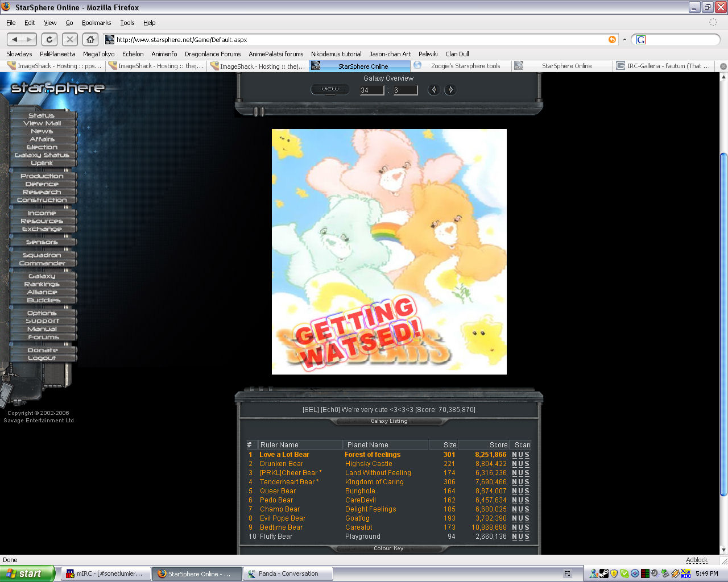Open the MegaTokyo bookmark

(98, 54)
